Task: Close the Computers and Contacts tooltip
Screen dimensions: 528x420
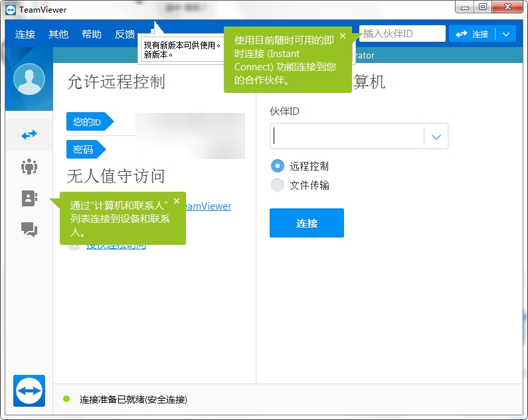Action: (177, 201)
